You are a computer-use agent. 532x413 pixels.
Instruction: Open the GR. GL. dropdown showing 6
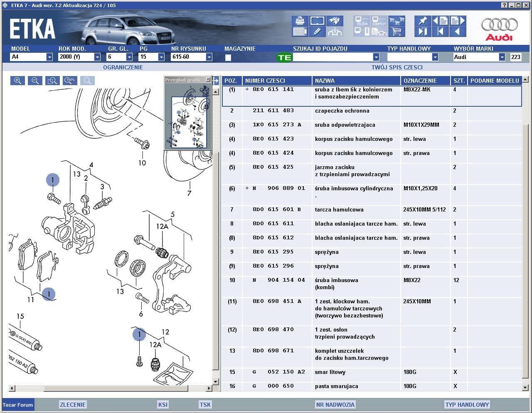(x=129, y=57)
